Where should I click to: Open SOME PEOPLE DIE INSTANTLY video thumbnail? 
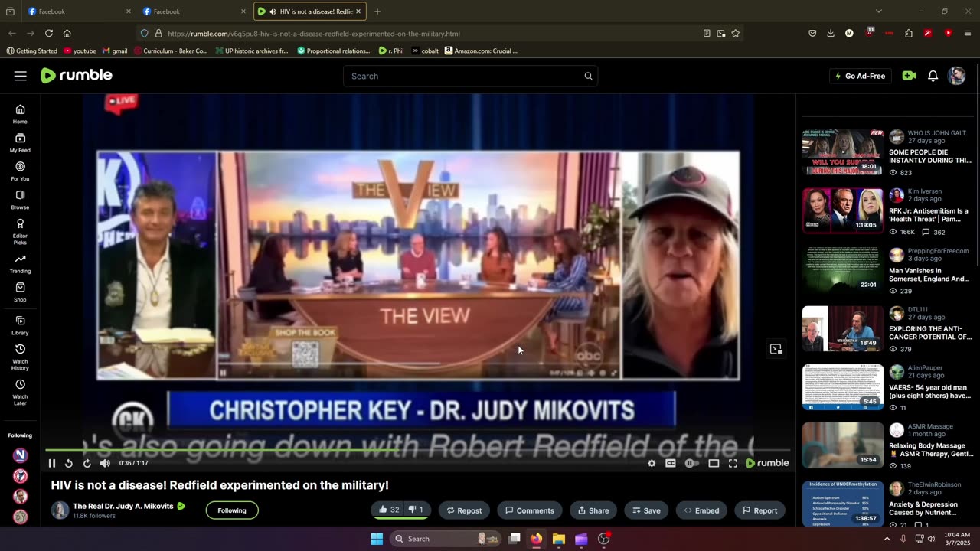pos(842,152)
